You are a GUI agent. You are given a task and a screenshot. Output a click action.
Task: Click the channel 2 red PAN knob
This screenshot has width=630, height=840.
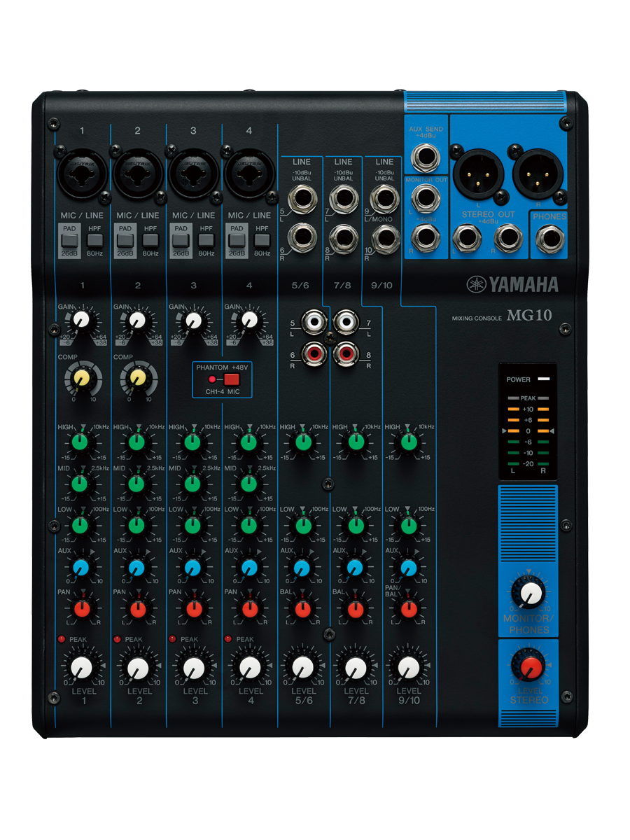point(137,609)
